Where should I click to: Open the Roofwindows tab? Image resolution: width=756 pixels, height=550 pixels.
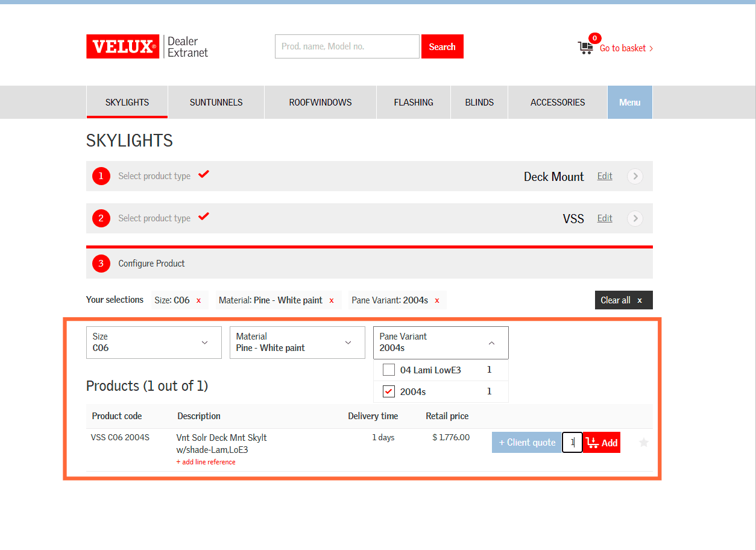click(x=320, y=102)
